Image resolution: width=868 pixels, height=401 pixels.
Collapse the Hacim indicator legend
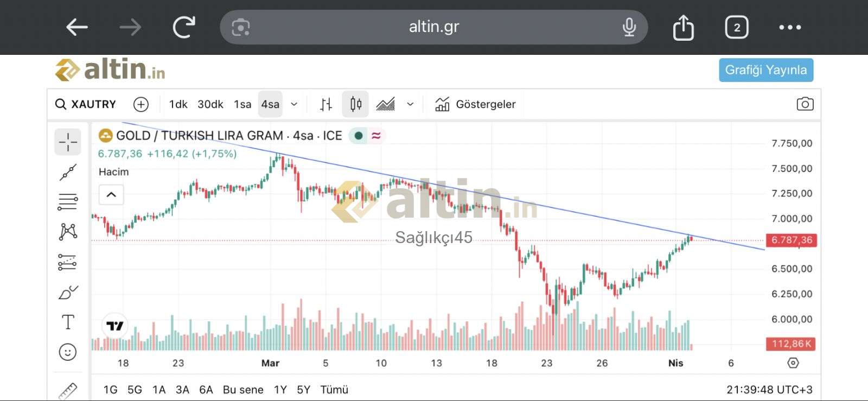point(111,195)
